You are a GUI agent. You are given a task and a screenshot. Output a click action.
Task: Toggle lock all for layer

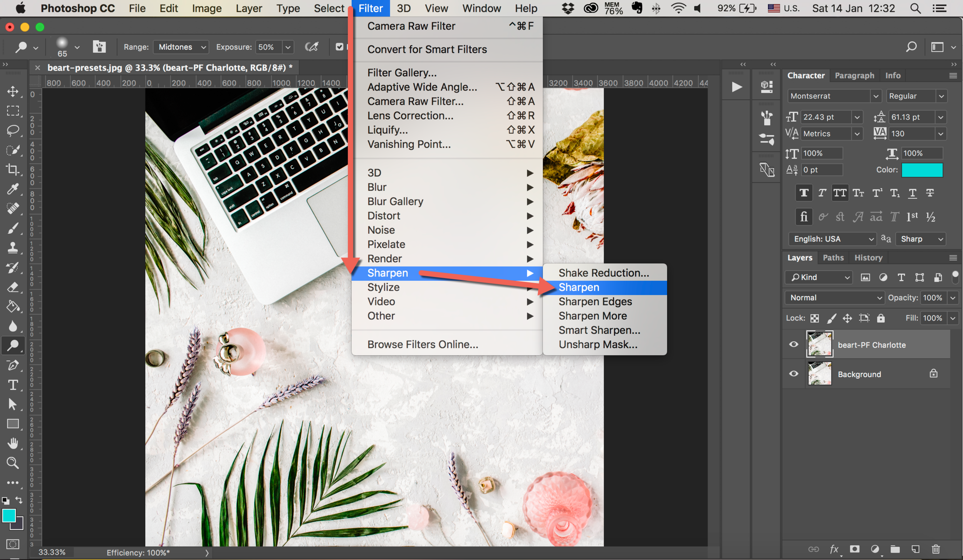pos(881,318)
